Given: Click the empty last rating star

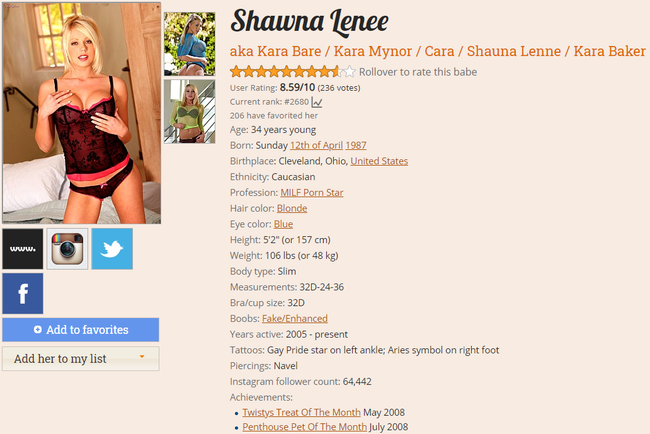Looking at the screenshot, I should [350, 72].
